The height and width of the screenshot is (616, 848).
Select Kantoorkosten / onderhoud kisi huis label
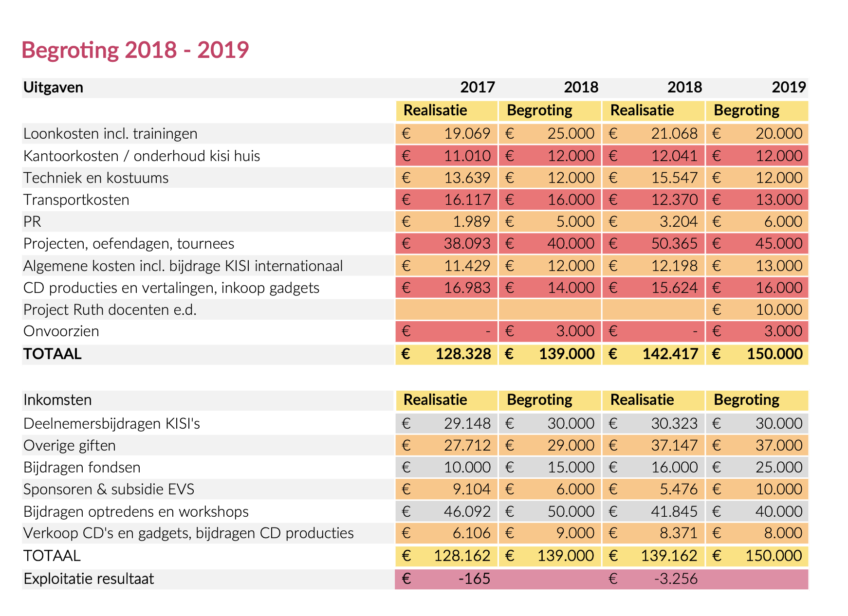pyautogui.click(x=142, y=156)
